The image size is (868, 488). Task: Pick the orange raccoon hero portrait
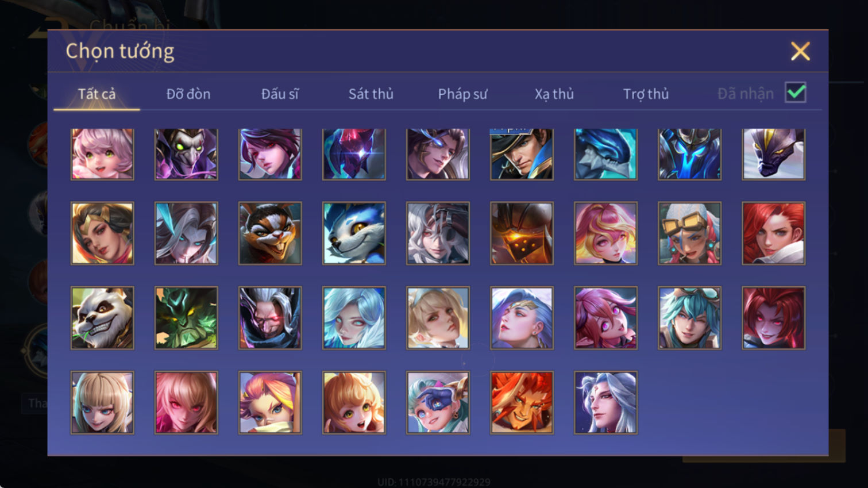tap(270, 233)
